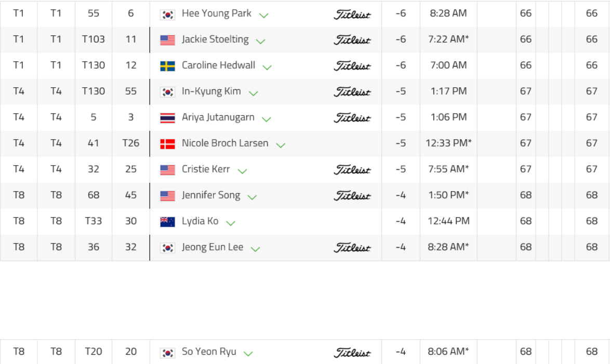The width and height of the screenshot is (610, 364).
Task: Expand In-Kyung Kim's row chevron
Action: pos(254,93)
